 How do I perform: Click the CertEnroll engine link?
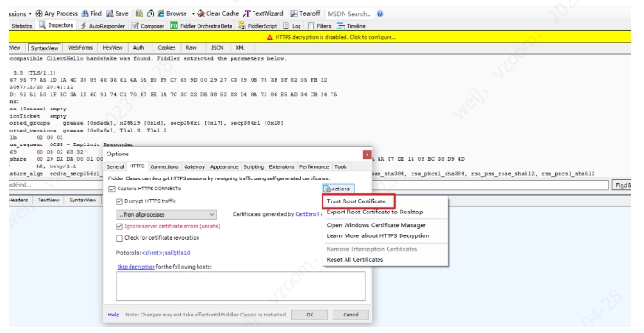(x=307, y=214)
